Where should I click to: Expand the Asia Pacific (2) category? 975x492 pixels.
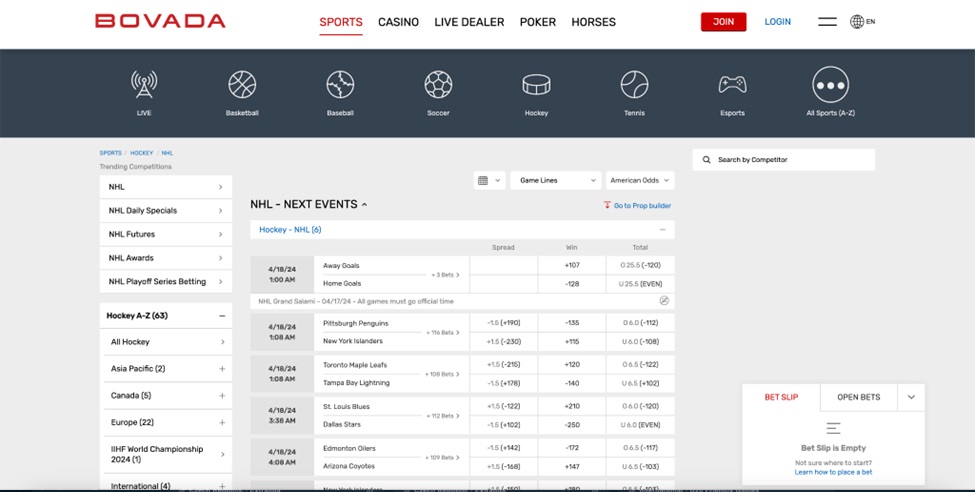click(222, 369)
